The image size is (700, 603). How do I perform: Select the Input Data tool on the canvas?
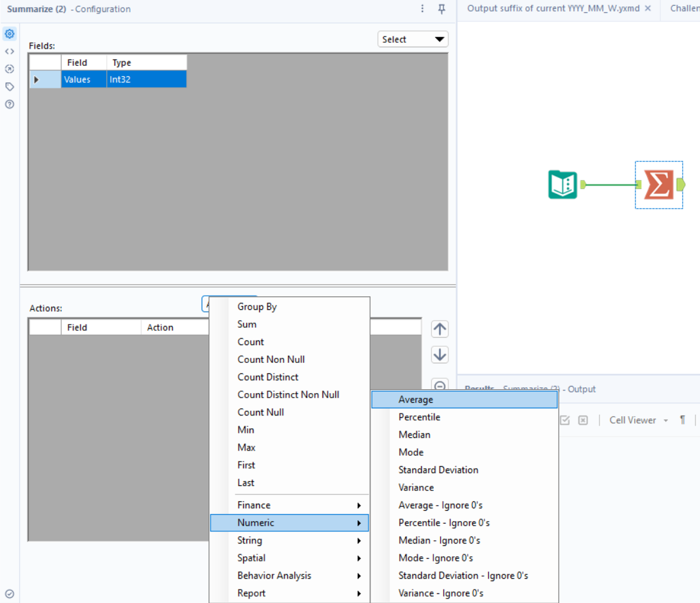(x=562, y=185)
